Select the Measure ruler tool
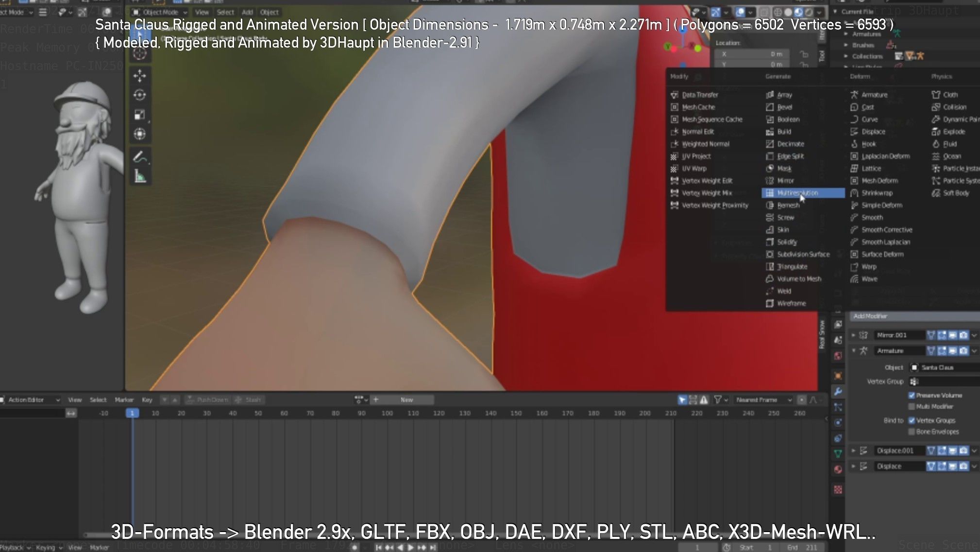 click(x=140, y=176)
